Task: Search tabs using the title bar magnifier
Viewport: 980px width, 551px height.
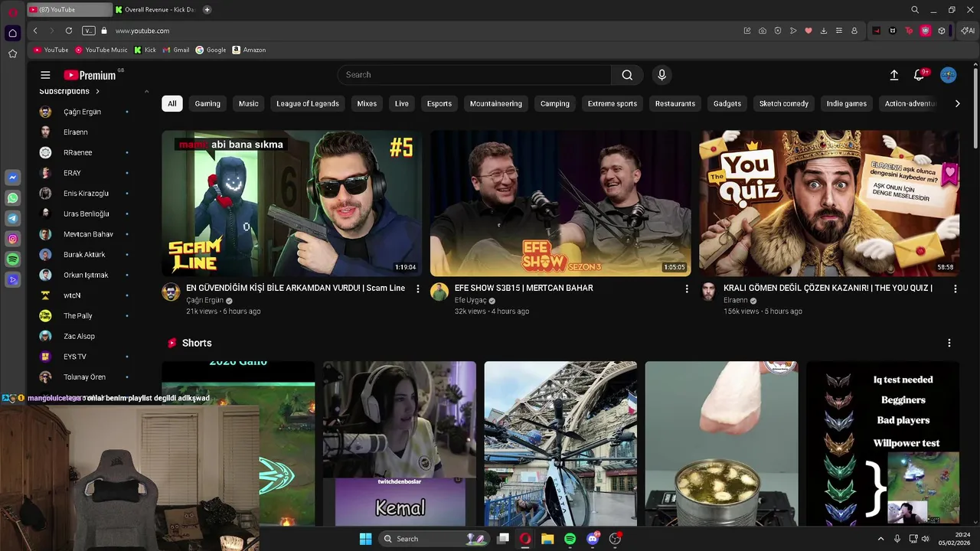Action: pyautogui.click(x=915, y=10)
